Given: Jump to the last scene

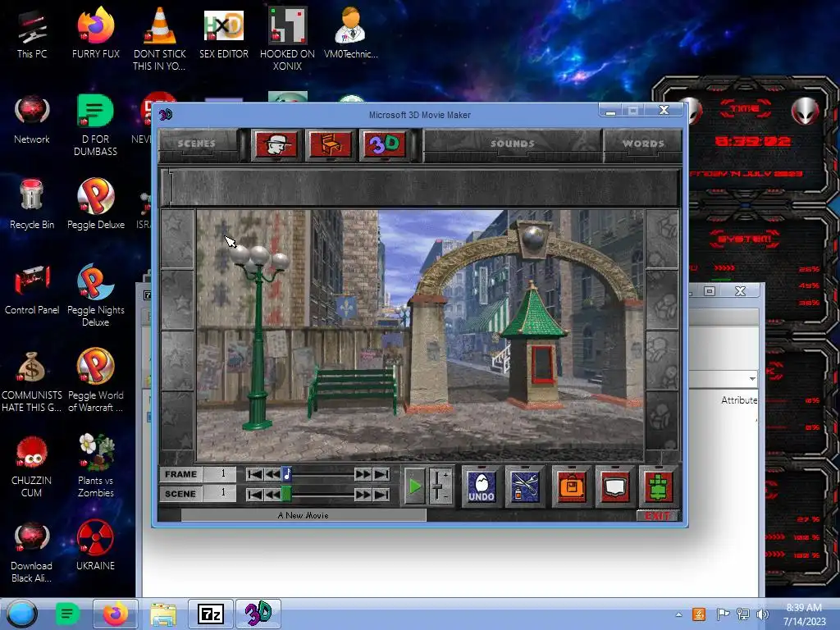Looking at the screenshot, I should (381, 494).
